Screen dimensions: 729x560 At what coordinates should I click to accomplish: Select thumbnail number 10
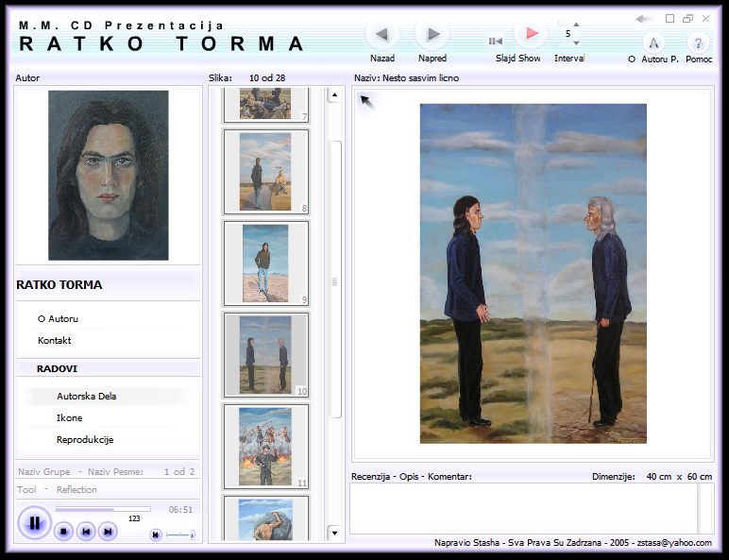(x=266, y=355)
